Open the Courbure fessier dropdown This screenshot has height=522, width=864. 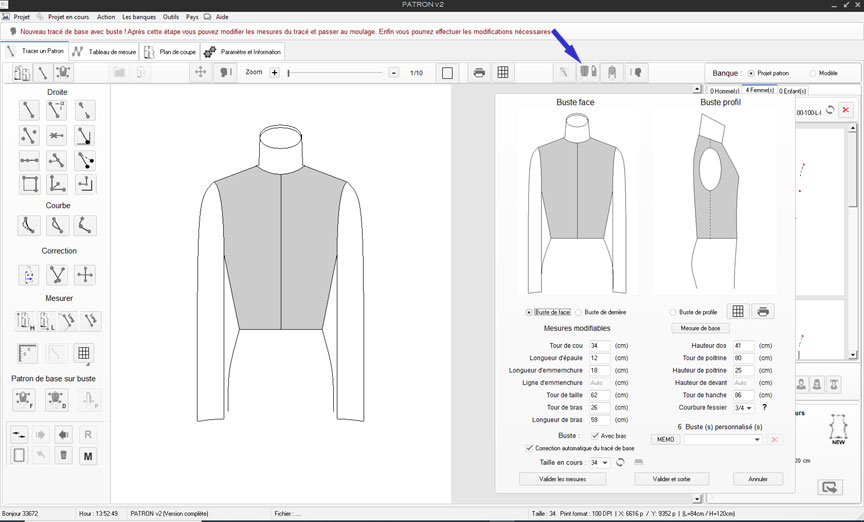743,408
